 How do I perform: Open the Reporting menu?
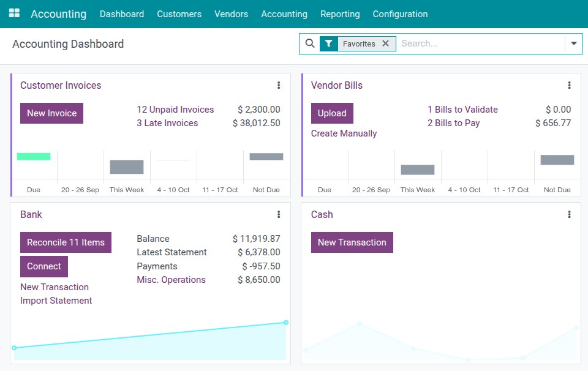click(340, 14)
